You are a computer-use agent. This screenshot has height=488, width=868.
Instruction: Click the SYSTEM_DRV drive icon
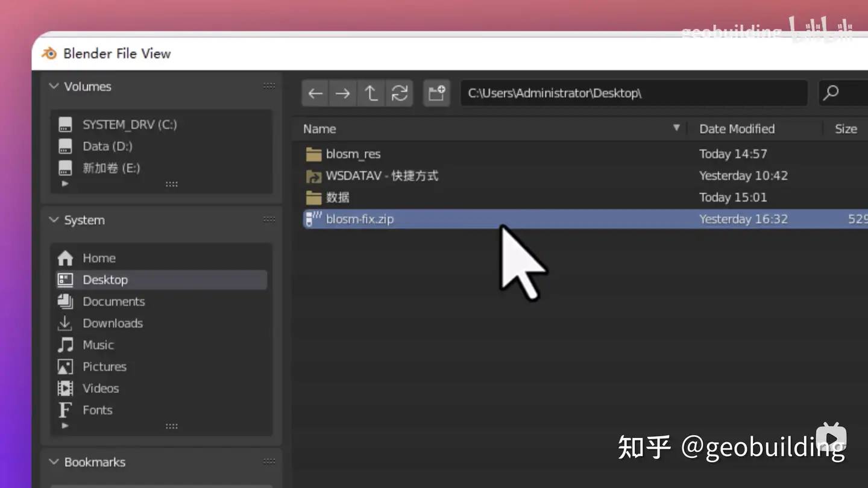(65, 125)
